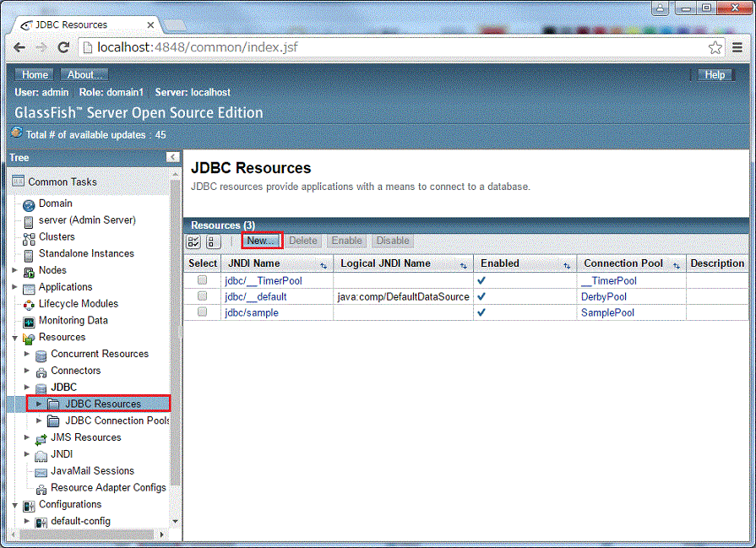Click the Nodes icon in tree

click(x=29, y=272)
